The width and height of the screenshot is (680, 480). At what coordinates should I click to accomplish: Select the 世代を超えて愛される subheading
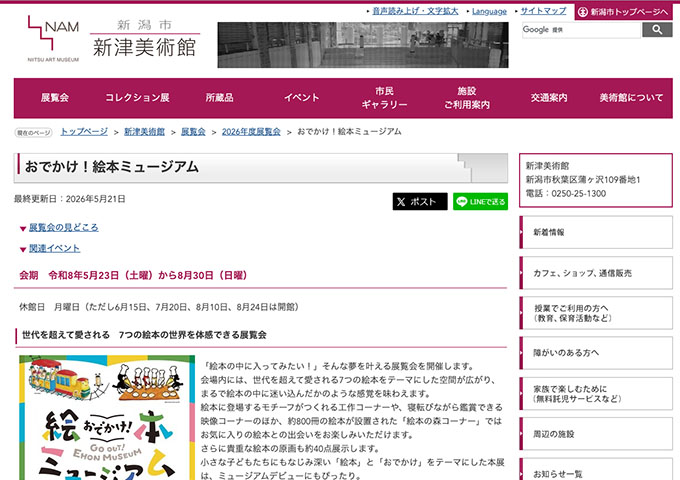(144, 335)
